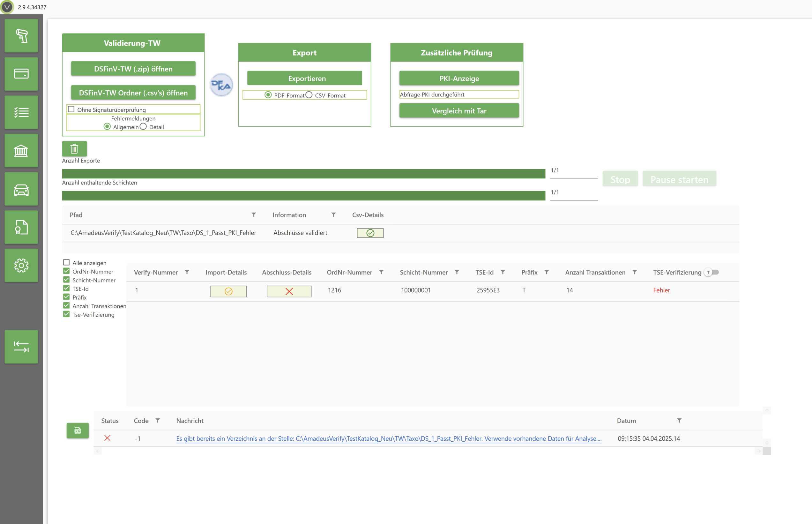Click the DFKA round logo button
Screen dimensions: 812x524
click(x=221, y=85)
